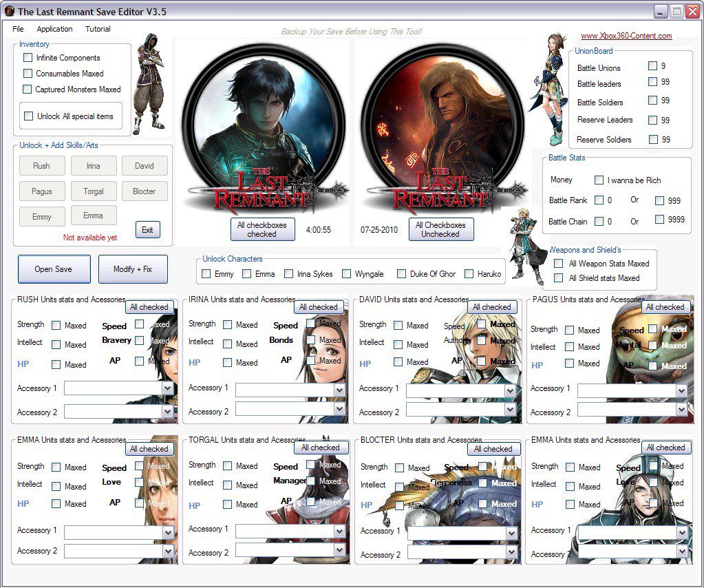704x588 pixels.
Task: Click the Rush skills button
Action: pyautogui.click(x=42, y=166)
